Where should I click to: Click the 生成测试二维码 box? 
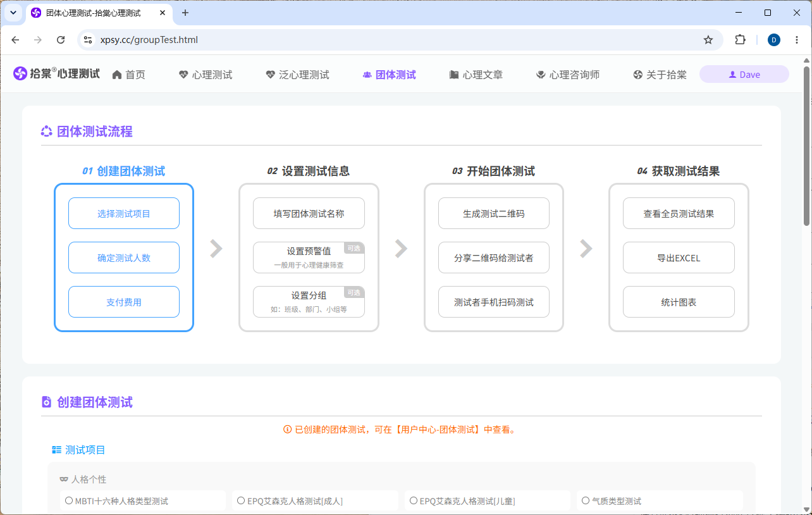tap(494, 214)
